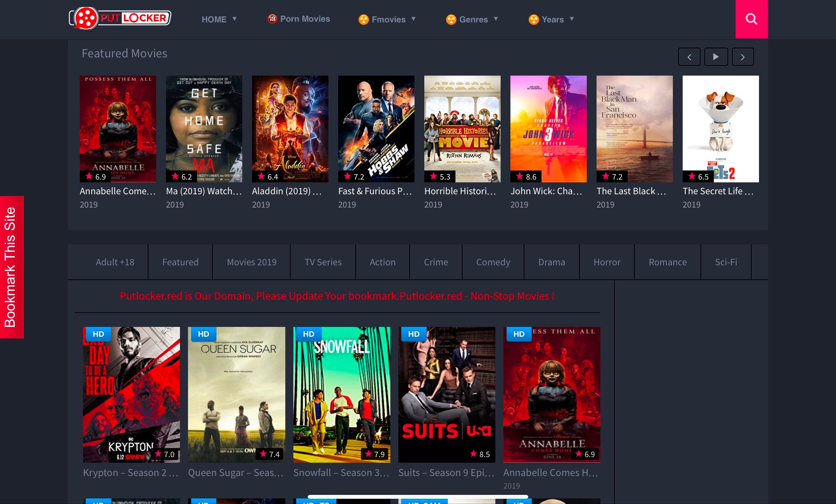Expand the Fmovies dropdown arrow
The width and height of the screenshot is (836, 504).
click(x=413, y=19)
